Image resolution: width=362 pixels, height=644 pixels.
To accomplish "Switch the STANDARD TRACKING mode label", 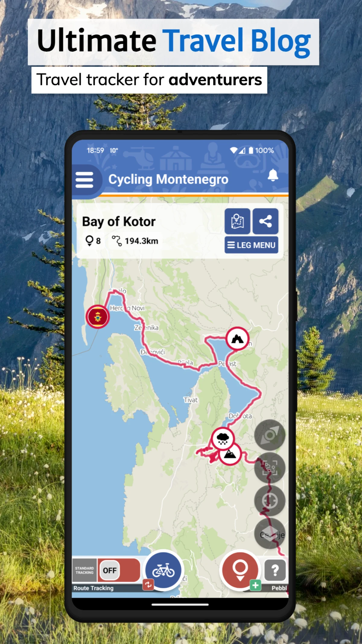I will [84, 570].
